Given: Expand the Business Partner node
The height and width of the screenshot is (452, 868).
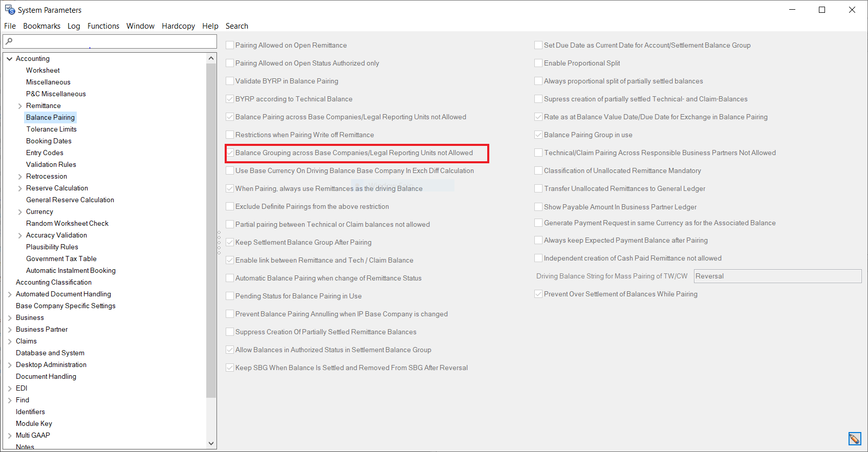Looking at the screenshot, I should click(10, 330).
